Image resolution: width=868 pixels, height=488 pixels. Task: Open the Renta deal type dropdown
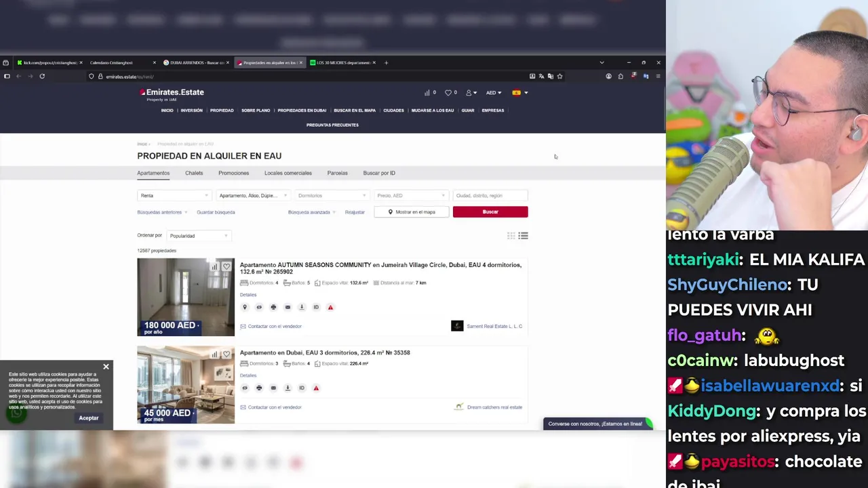pyautogui.click(x=174, y=195)
